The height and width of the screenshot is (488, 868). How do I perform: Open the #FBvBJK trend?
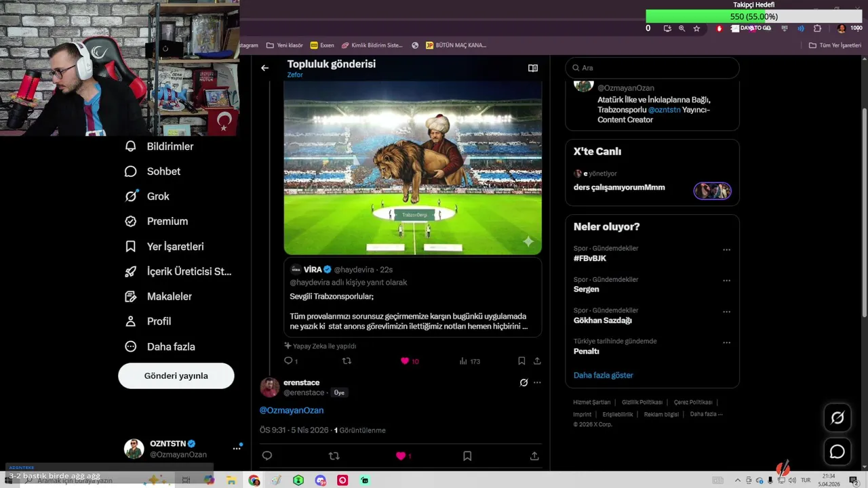pos(590,258)
